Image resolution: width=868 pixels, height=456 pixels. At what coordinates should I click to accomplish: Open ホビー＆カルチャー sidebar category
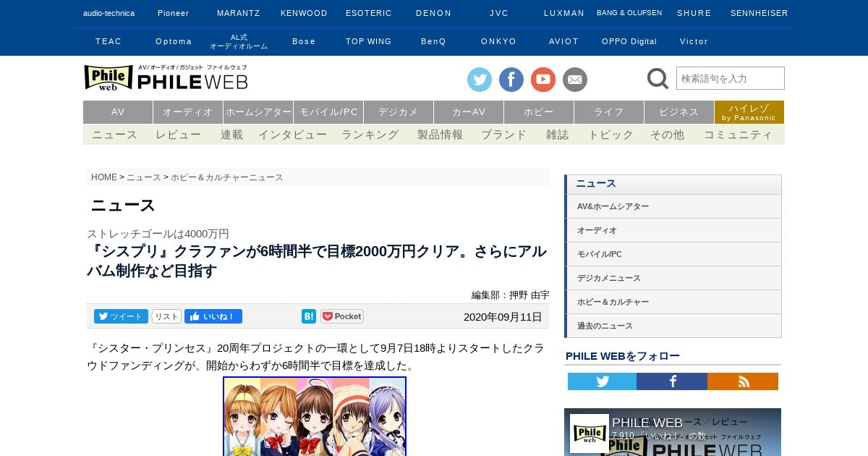pos(673,302)
